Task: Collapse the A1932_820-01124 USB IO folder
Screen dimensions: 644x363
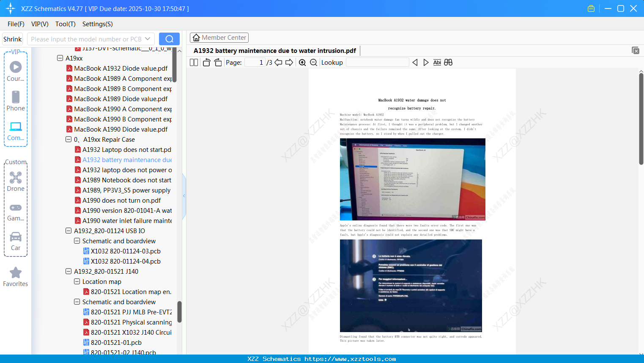Action: click(69, 231)
